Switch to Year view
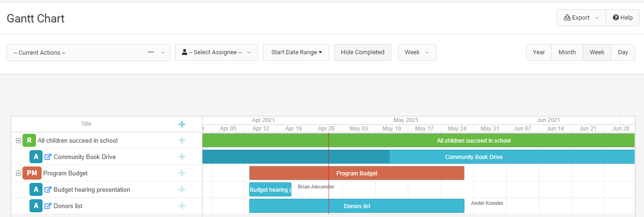This screenshot has height=217, width=644. (539, 52)
